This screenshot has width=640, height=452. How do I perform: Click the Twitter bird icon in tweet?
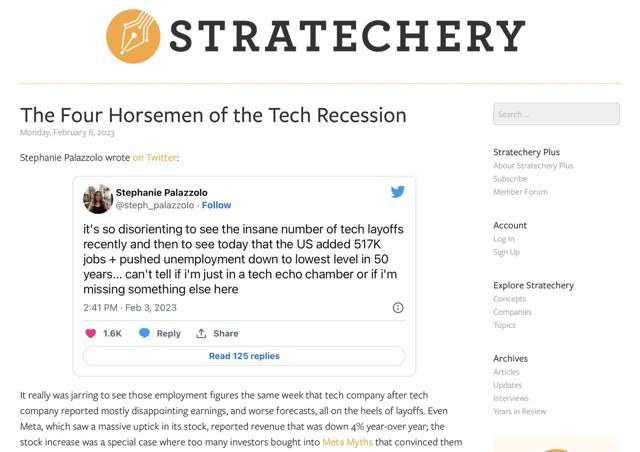[x=397, y=192]
